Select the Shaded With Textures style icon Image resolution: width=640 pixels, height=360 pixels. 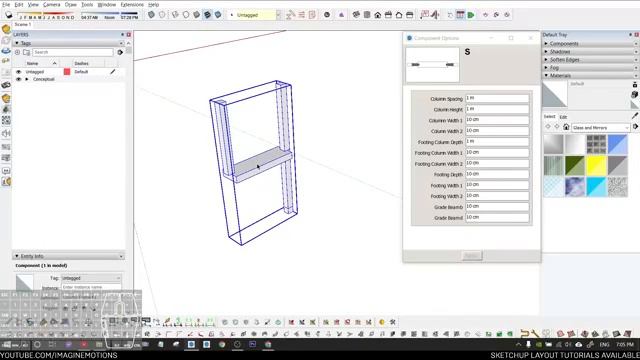point(207,15)
